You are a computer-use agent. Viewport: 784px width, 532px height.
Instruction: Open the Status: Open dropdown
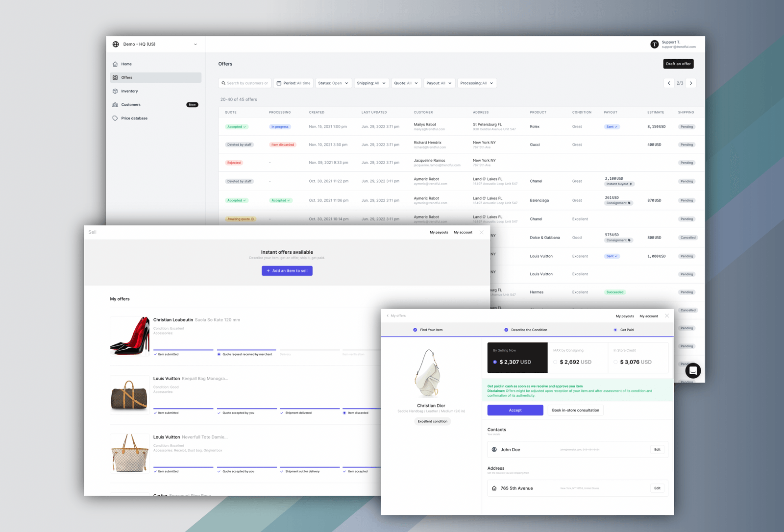pos(333,83)
